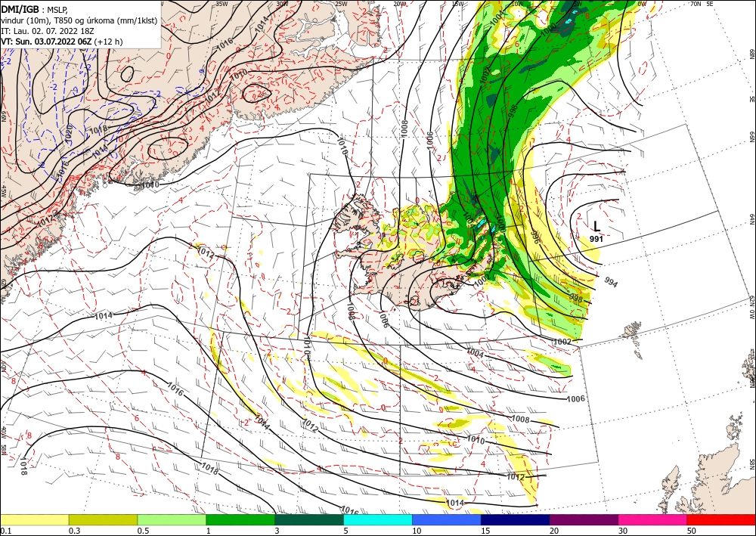Click the '20W' longitude label

click(x=400, y=3)
